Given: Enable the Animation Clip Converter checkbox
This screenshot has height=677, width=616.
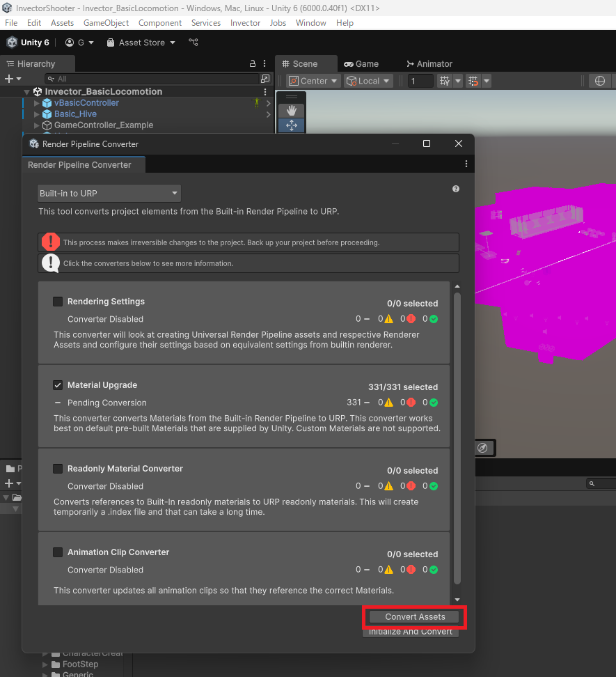Looking at the screenshot, I should pos(58,552).
